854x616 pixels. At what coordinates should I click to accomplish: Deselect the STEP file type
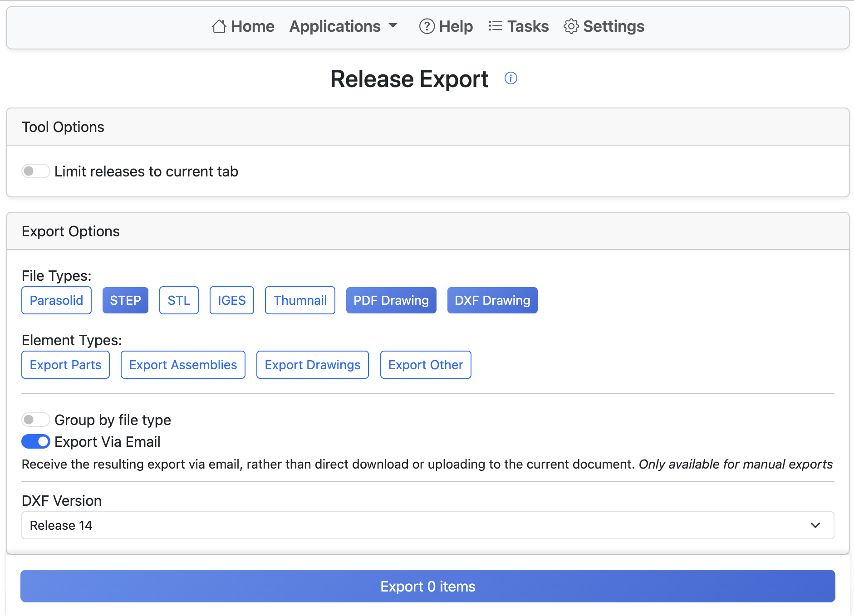125,300
